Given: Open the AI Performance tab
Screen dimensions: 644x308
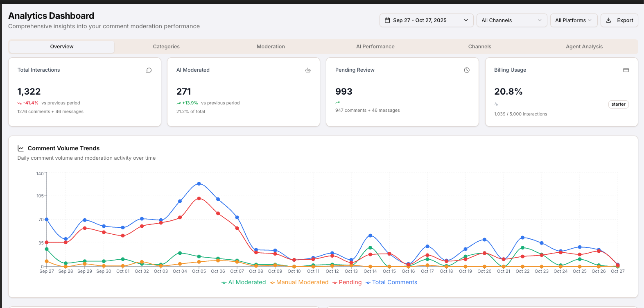Looking at the screenshot, I should coord(375,47).
